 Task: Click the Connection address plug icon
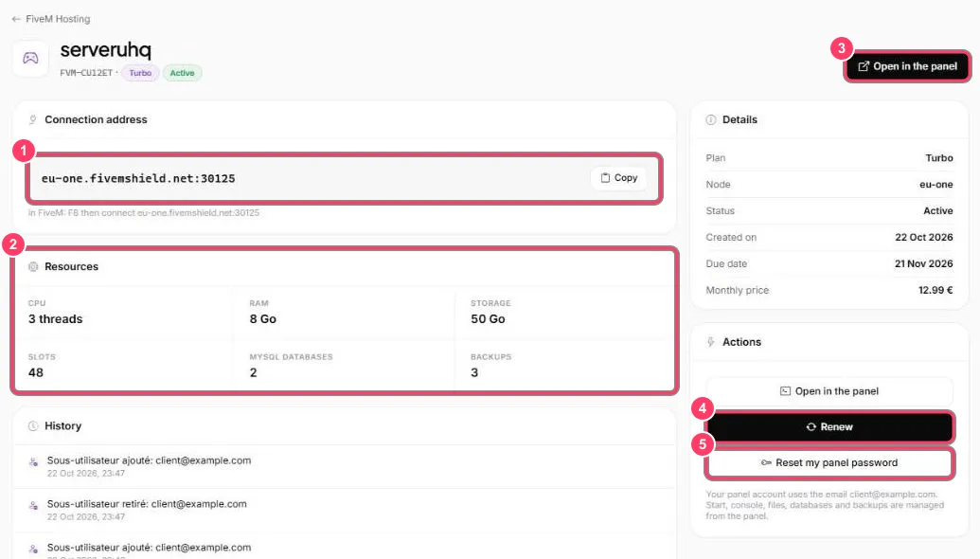33,119
